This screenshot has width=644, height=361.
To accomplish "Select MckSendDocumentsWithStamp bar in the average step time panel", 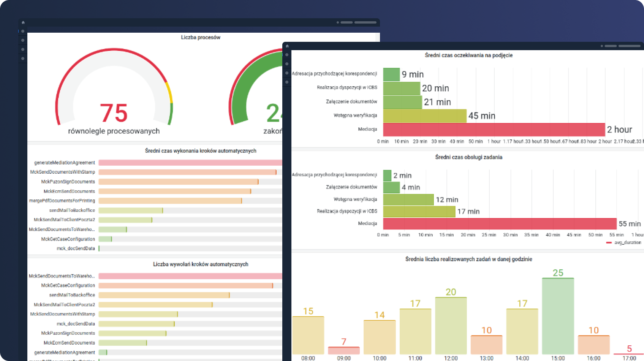I will (x=187, y=172).
